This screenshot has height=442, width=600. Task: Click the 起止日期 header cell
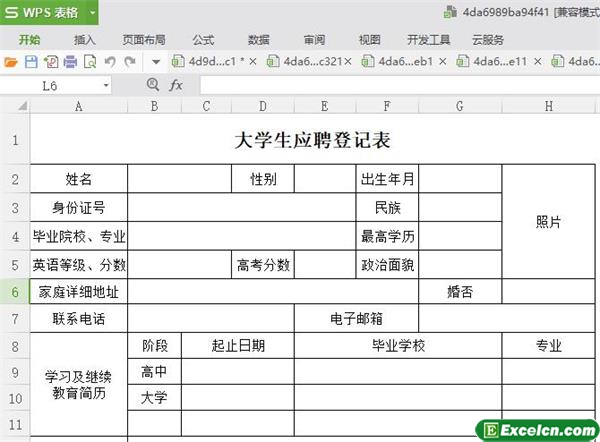coord(238,346)
